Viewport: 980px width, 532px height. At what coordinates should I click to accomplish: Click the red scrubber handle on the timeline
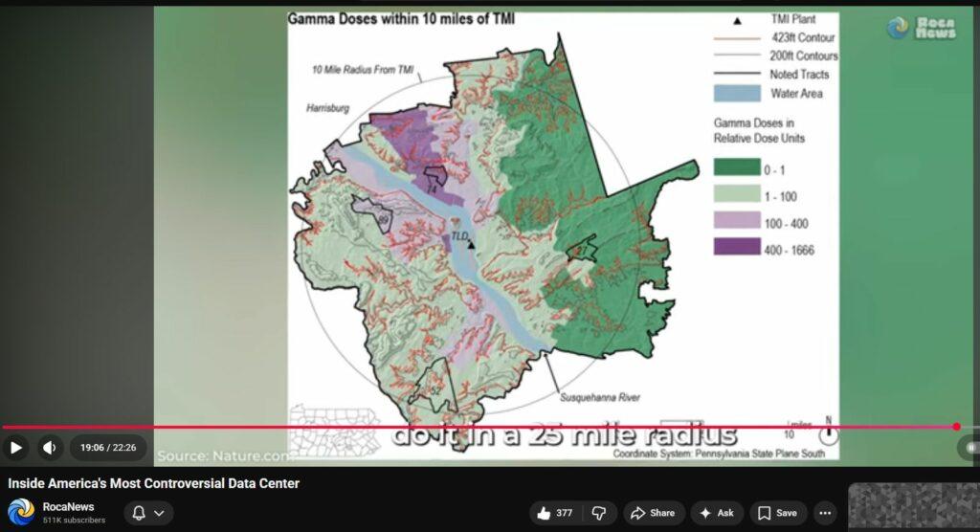(x=956, y=427)
